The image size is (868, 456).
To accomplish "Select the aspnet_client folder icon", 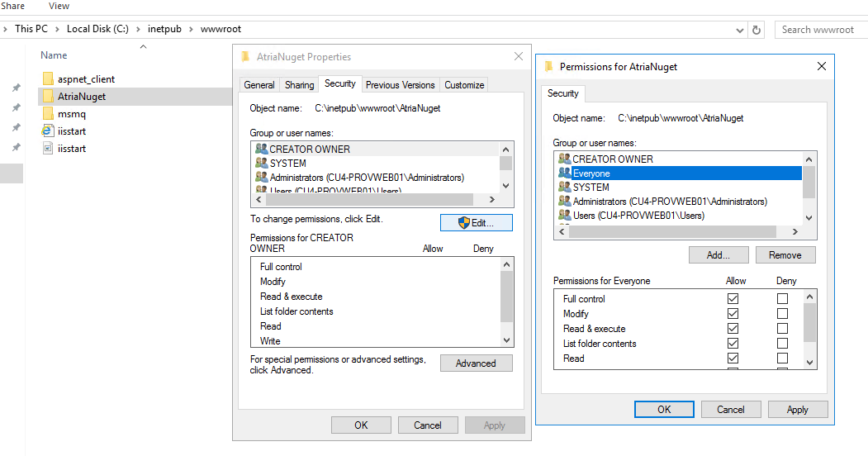I will pyautogui.click(x=48, y=79).
